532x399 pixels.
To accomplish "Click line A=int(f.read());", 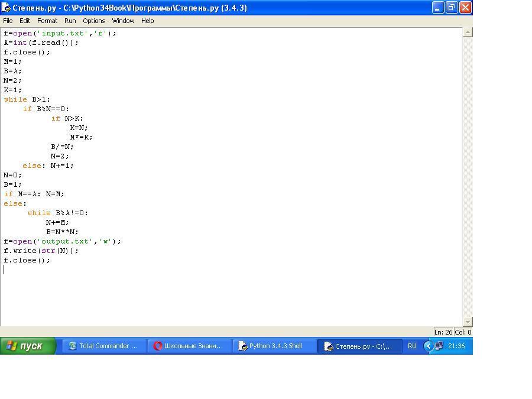I will pyautogui.click(x=41, y=43).
